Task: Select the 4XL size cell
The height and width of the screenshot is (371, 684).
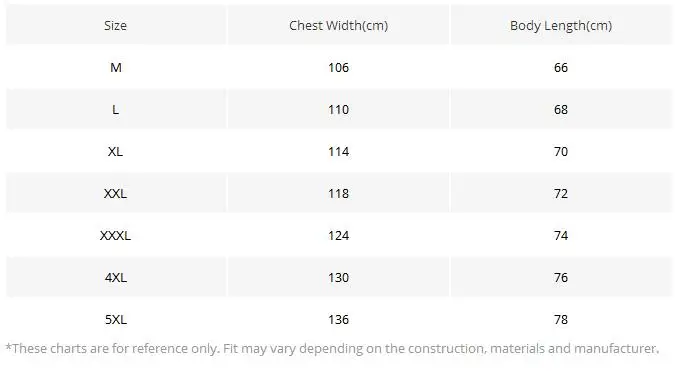Action: (x=116, y=278)
